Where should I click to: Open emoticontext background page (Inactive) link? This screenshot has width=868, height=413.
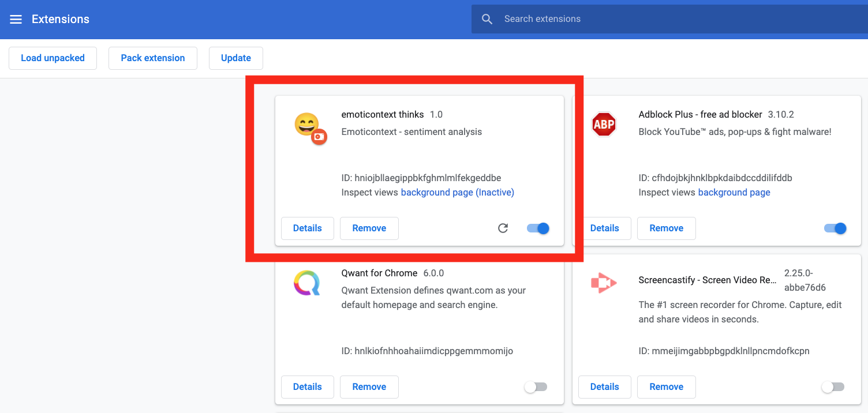tap(458, 193)
